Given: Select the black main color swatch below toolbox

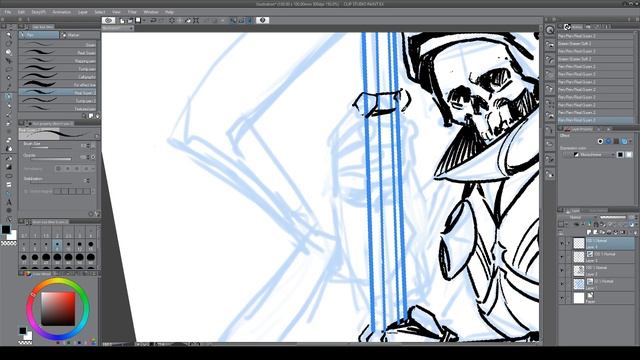Looking at the screenshot, I should coord(6,229).
